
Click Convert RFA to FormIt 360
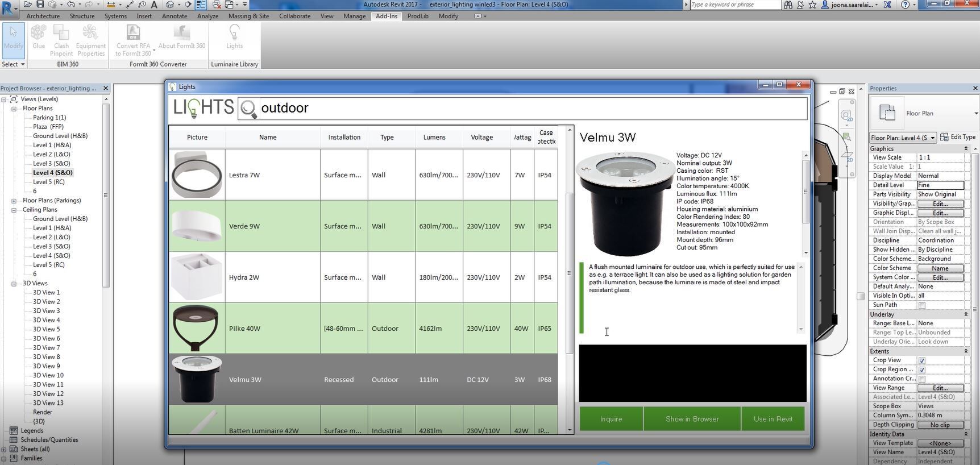(133, 40)
